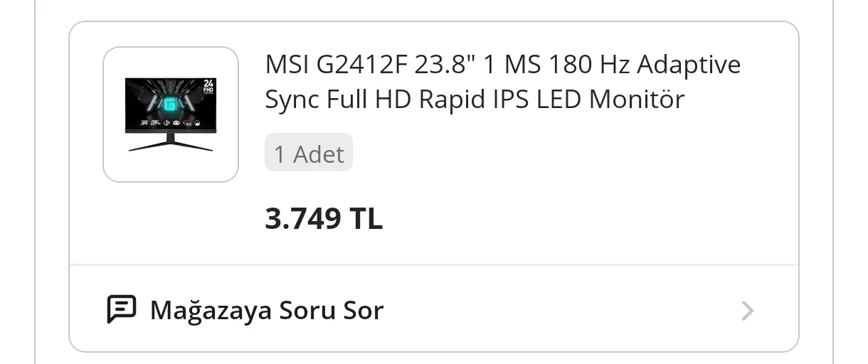Screen dimensions: 868x364
Task: Click the monitor stand in the product image
Action: click(171, 142)
